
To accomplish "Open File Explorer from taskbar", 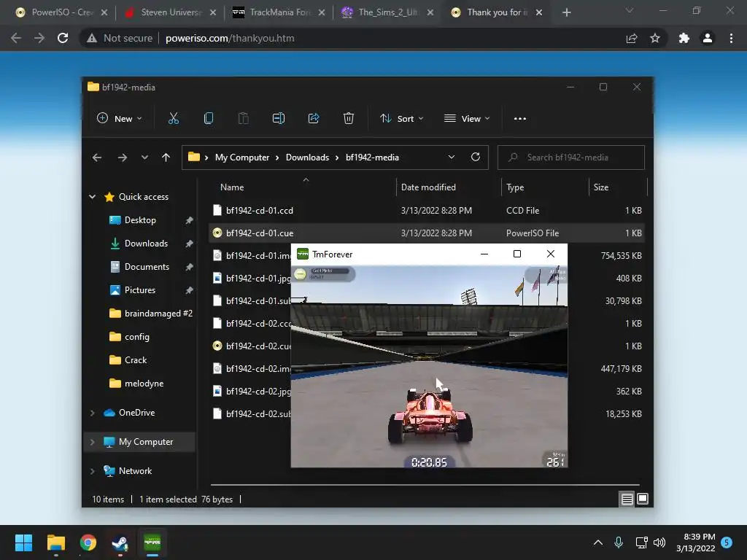I will [x=55, y=542].
